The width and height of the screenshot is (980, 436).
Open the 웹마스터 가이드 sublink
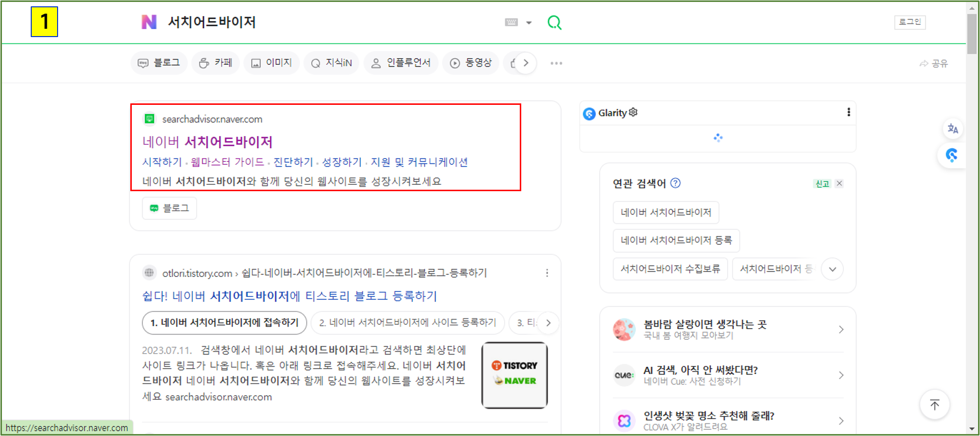click(227, 162)
